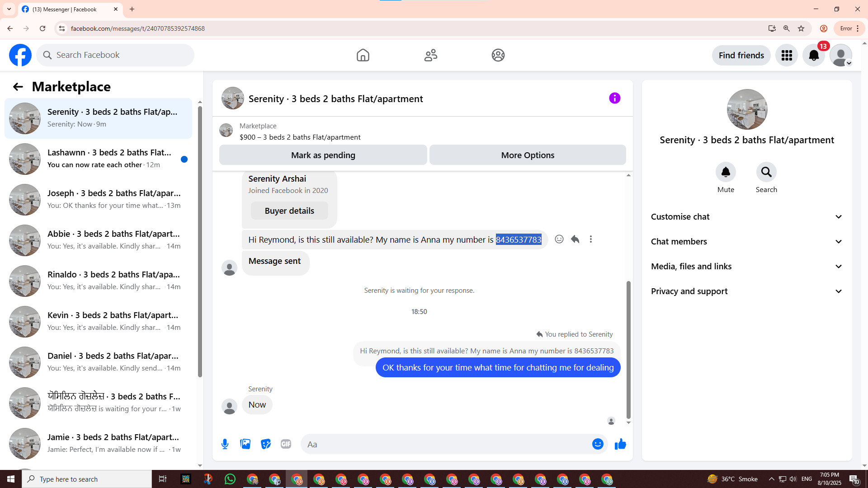Screen dimensions: 868x488
Task: Open Facebook Home tab
Action: [363, 55]
